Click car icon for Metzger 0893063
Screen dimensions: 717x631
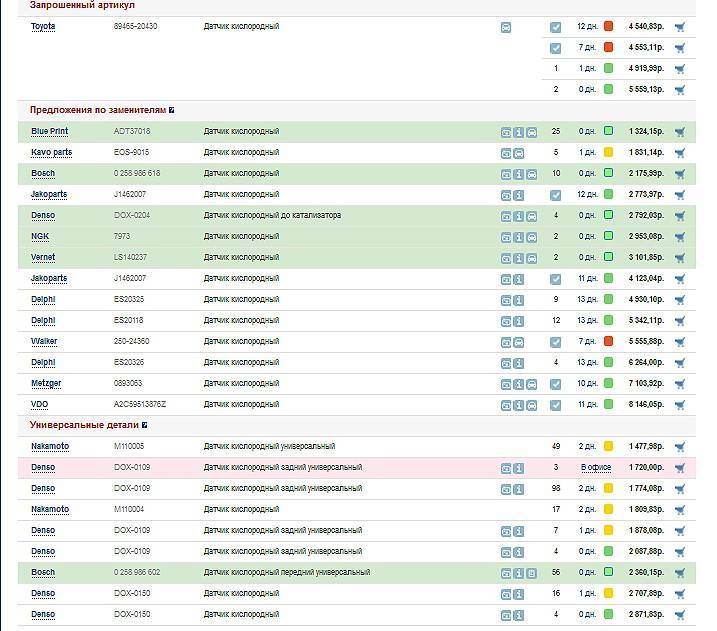(532, 384)
